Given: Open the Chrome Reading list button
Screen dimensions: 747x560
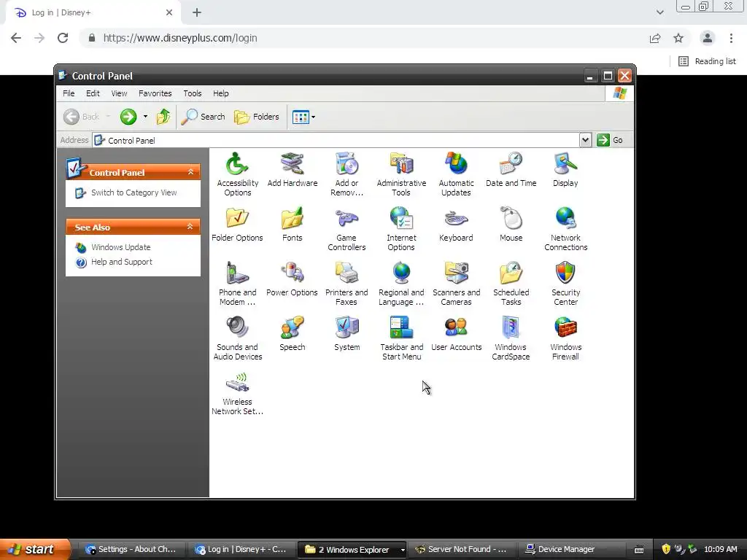Looking at the screenshot, I should (707, 61).
